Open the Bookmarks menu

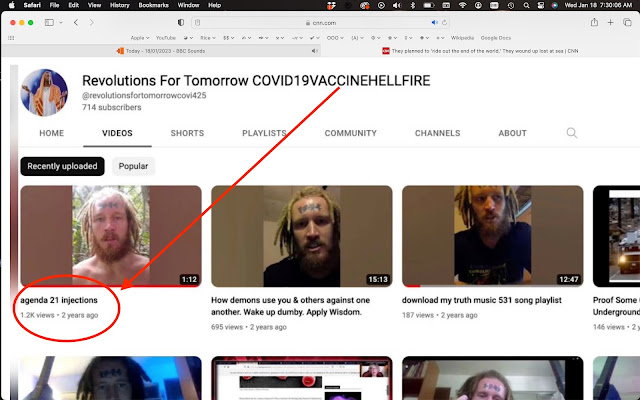(x=153, y=5)
